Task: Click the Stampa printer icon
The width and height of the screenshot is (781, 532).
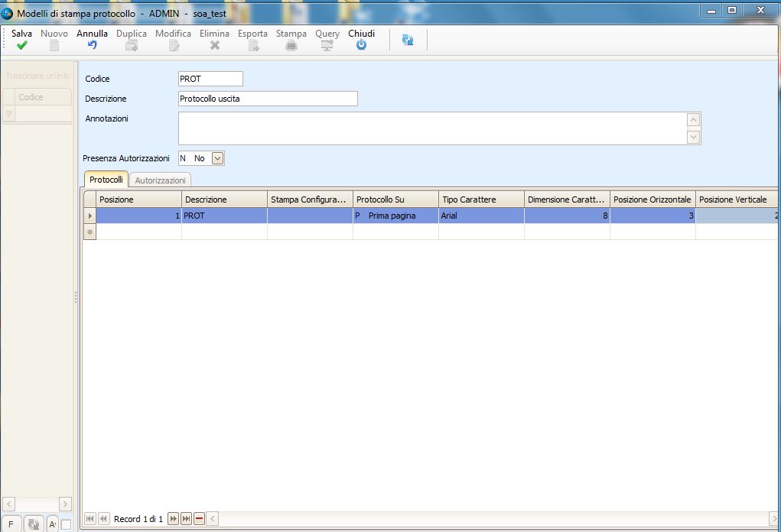Action: (x=291, y=46)
